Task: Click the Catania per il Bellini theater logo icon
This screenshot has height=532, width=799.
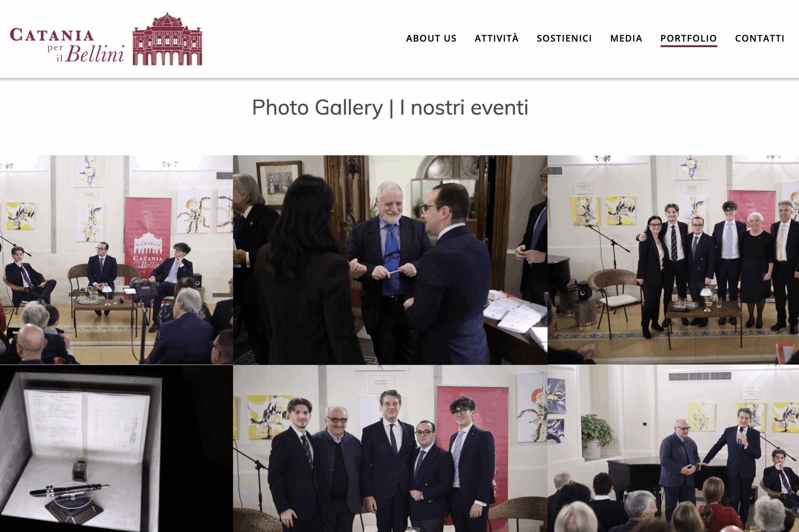Action: tap(167, 39)
